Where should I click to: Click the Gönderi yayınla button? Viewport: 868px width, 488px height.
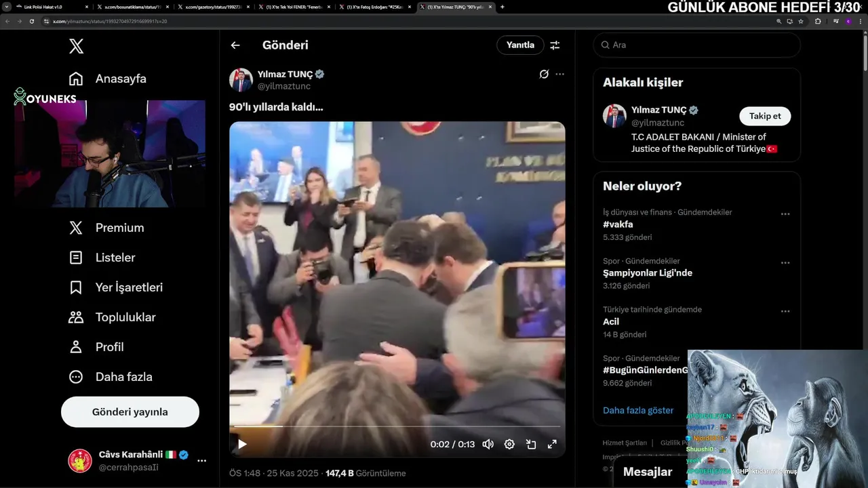pyautogui.click(x=130, y=412)
